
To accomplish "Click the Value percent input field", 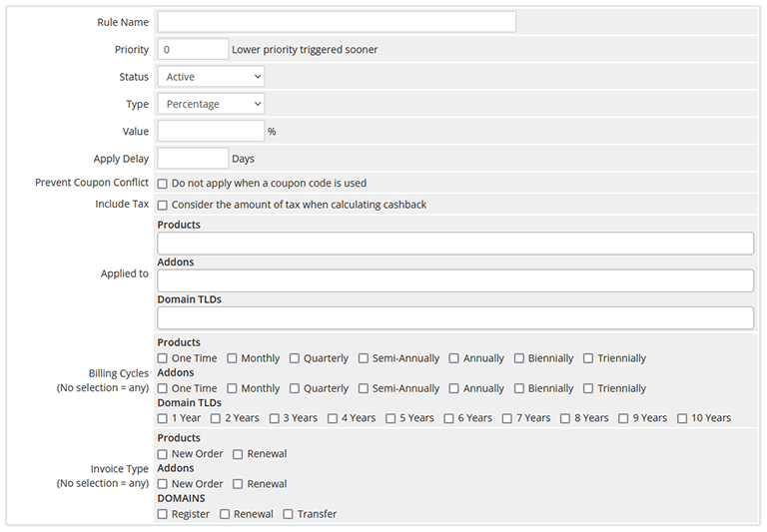I will pyautogui.click(x=211, y=131).
